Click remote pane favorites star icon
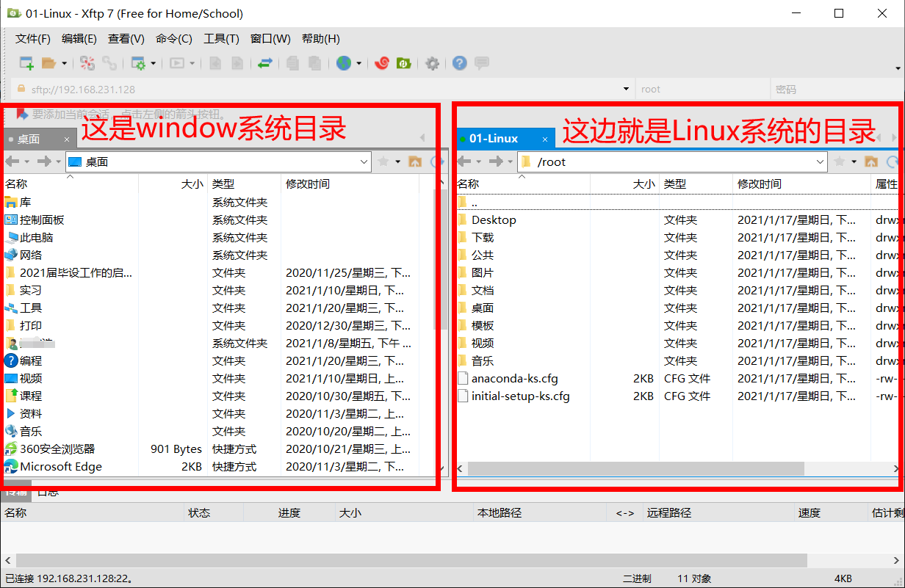905x588 pixels. tap(840, 161)
